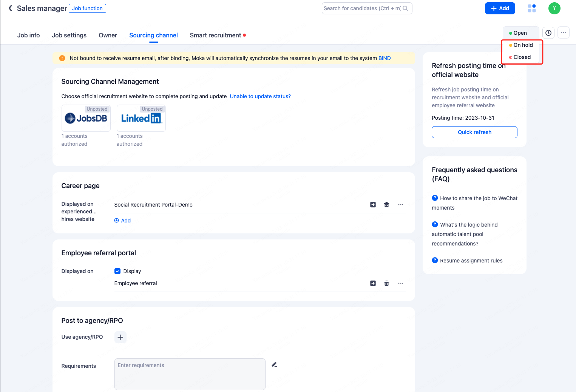Open Social Recruitment Portal-Demo link arrow icon
This screenshot has width=576, height=392.
coord(373,205)
